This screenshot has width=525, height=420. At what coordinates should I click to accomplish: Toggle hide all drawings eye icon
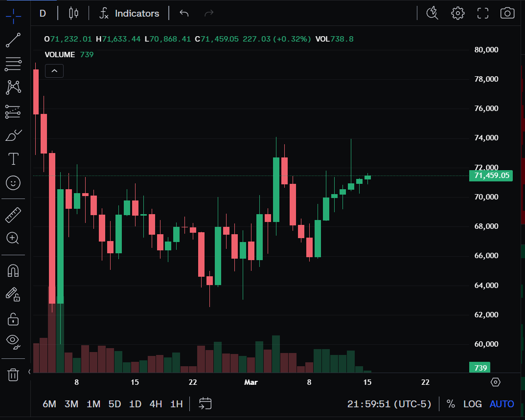[13, 342]
